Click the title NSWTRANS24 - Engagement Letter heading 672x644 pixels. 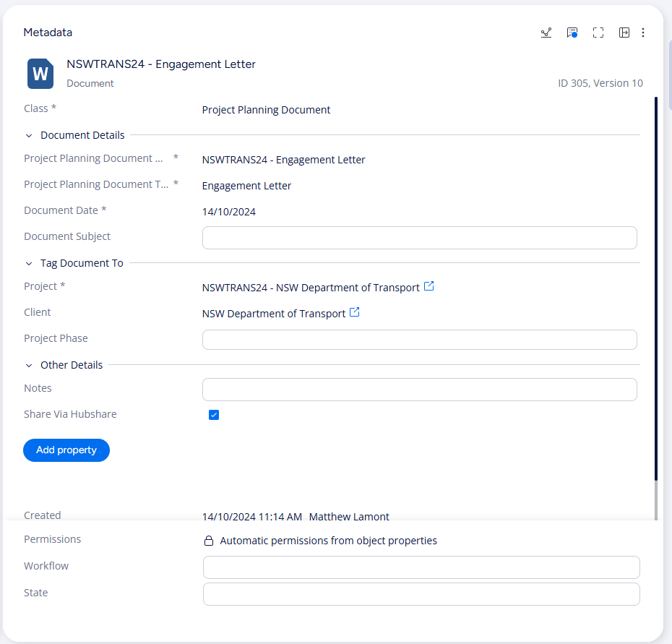pos(160,64)
